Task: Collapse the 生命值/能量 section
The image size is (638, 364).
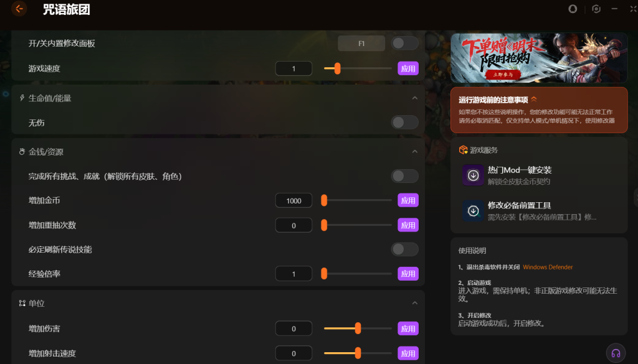Action: [x=414, y=98]
